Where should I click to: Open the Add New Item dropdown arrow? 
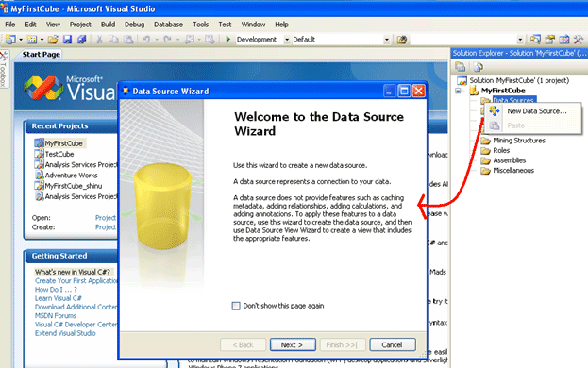[42, 40]
